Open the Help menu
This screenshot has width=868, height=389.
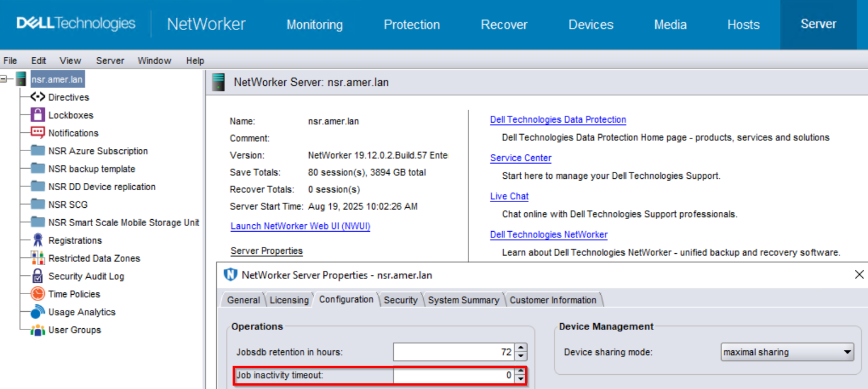[195, 61]
